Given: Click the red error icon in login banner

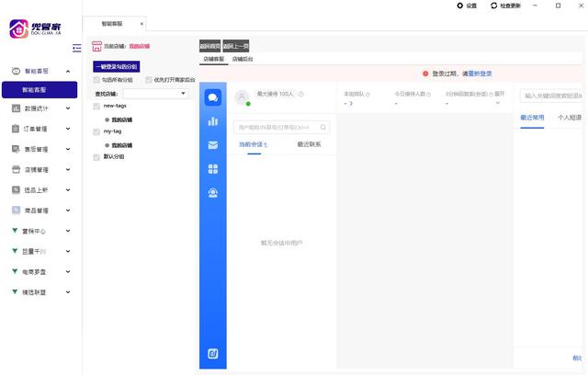Looking at the screenshot, I should pos(425,74).
